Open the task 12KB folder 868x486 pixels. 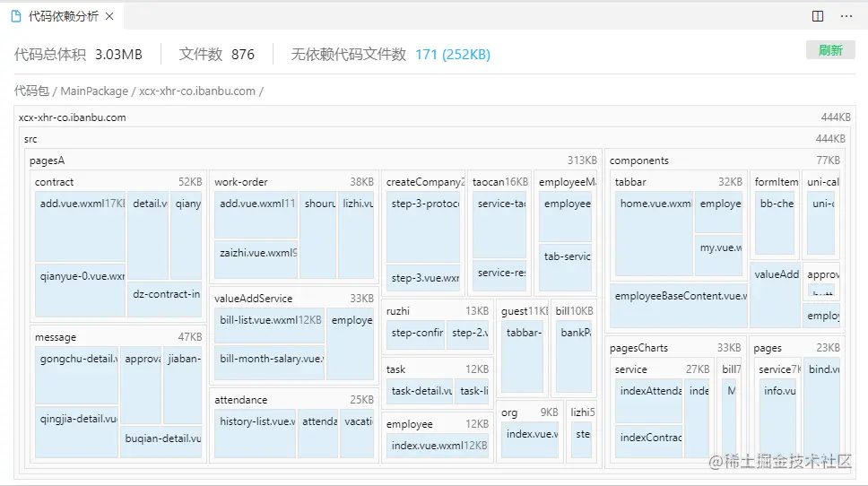438,369
